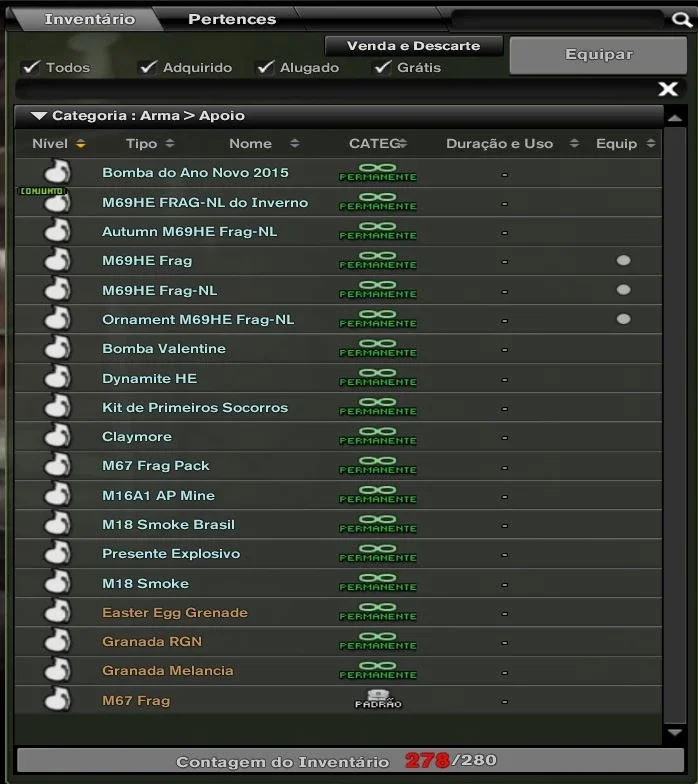Open Venda e Descarte
The height and width of the screenshot is (784, 698).
(x=414, y=46)
